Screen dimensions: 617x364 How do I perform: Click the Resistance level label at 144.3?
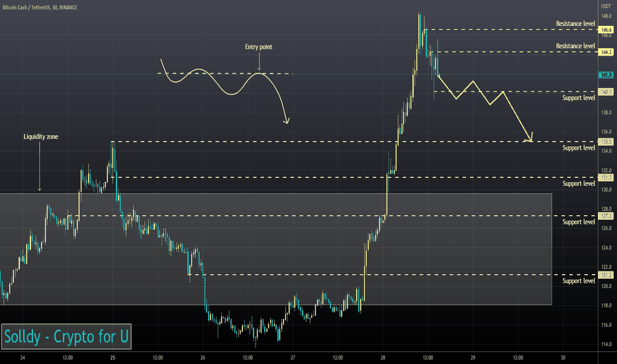pos(575,46)
